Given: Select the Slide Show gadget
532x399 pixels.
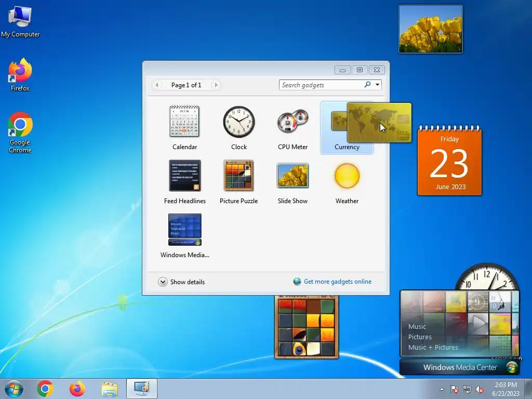Looking at the screenshot, I should (x=292, y=176).
